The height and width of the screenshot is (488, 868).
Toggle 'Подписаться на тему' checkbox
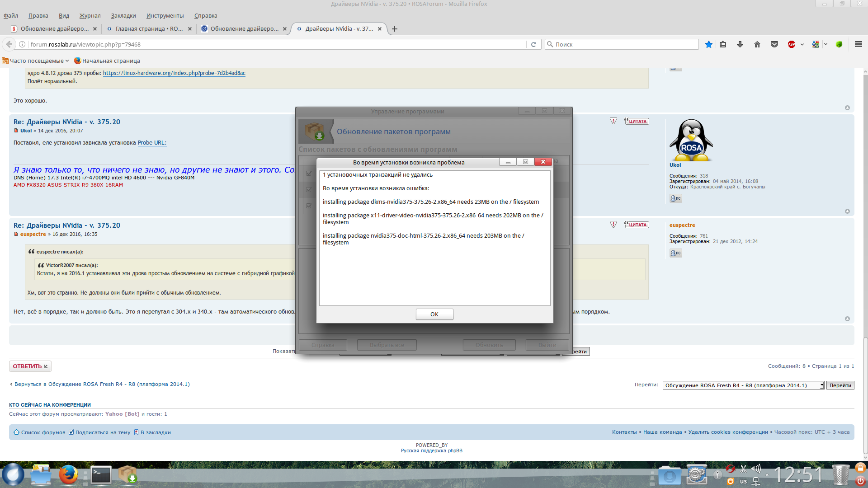coord(71,432)
